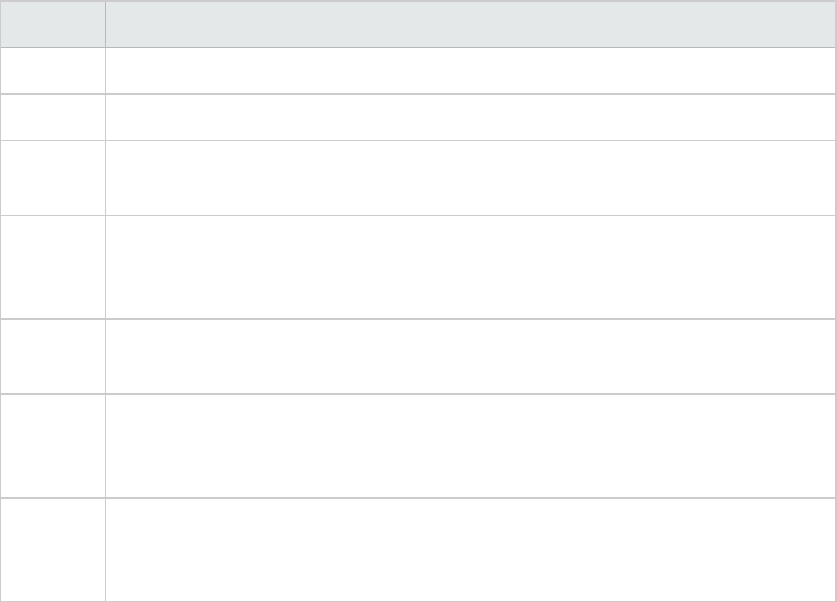Click the header row's column divider
Screen dimensions: 837x602
[105, 24]
